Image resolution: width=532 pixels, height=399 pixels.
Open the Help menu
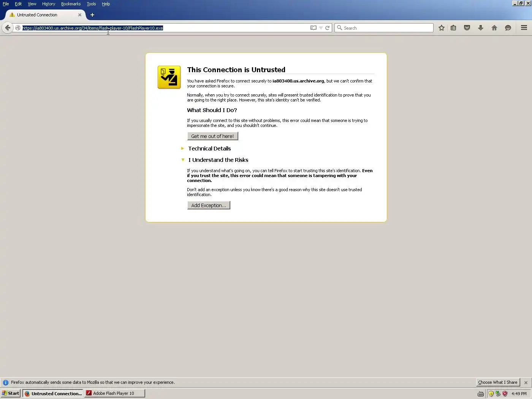pos(106,4)
